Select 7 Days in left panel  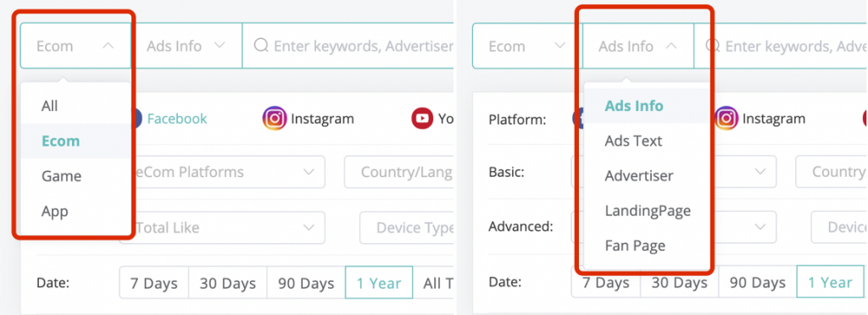click(x=154, y=283)
